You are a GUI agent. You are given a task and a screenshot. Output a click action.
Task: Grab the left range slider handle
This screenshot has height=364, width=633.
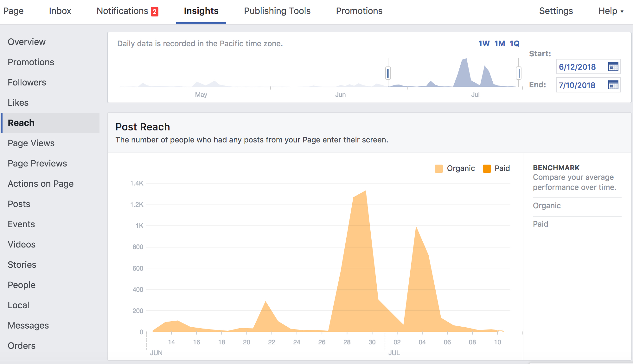(x=388, y=73)
